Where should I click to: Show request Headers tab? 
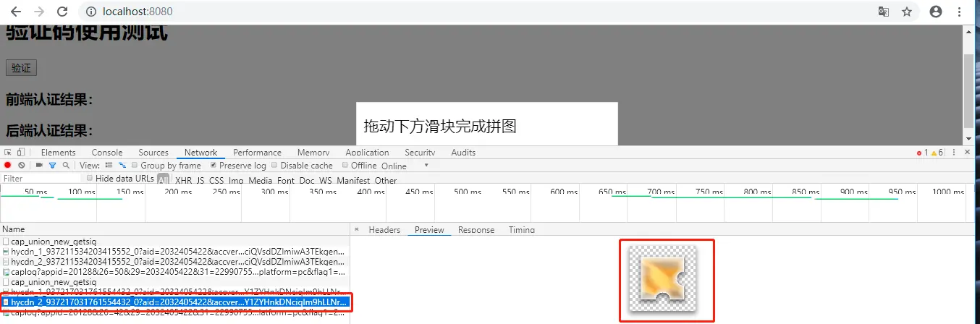pos(384,230)
